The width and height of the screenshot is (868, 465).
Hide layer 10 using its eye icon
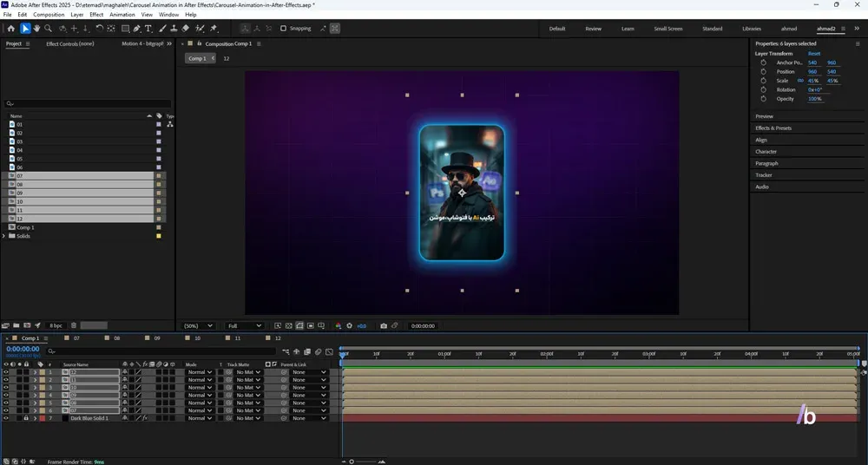(x=6, y=388)
